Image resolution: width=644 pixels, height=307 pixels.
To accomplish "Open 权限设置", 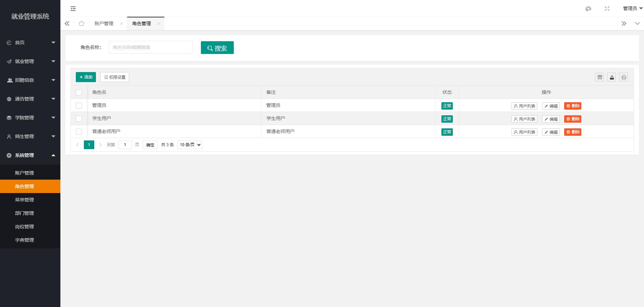I will click(115, 77).
